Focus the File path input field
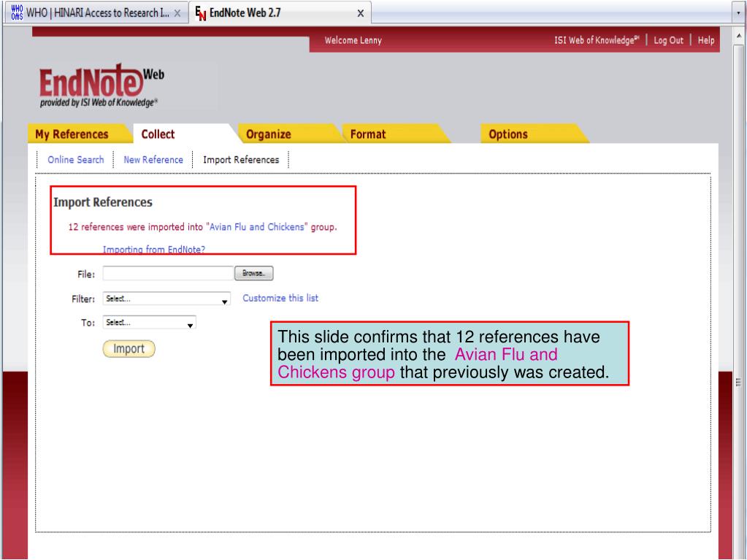The height and width of the screenshot is (560, 747). (x=168, y=273)
